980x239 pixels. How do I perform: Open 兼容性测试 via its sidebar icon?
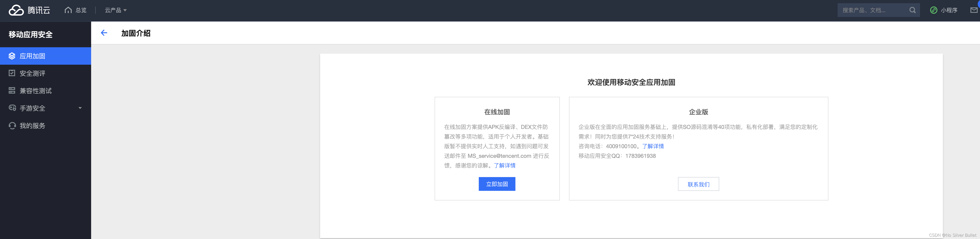13,90
